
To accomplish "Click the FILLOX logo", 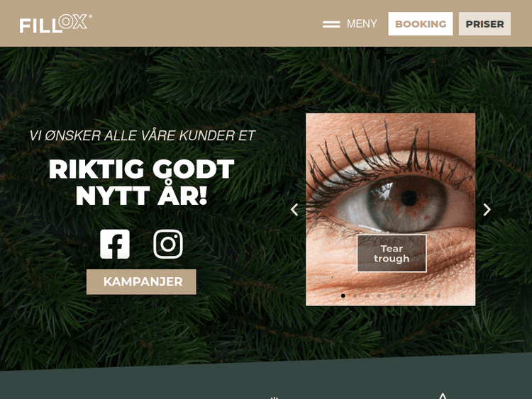I will [x=55, y=23].
